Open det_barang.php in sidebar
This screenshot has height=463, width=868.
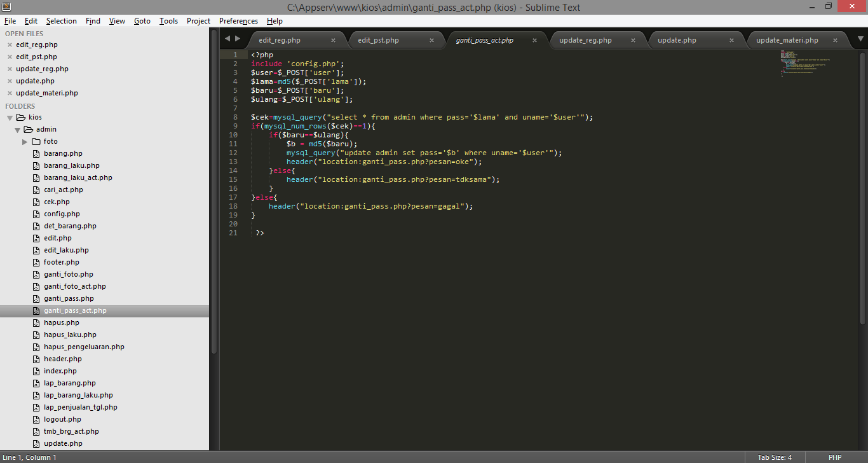click(70, 226)
